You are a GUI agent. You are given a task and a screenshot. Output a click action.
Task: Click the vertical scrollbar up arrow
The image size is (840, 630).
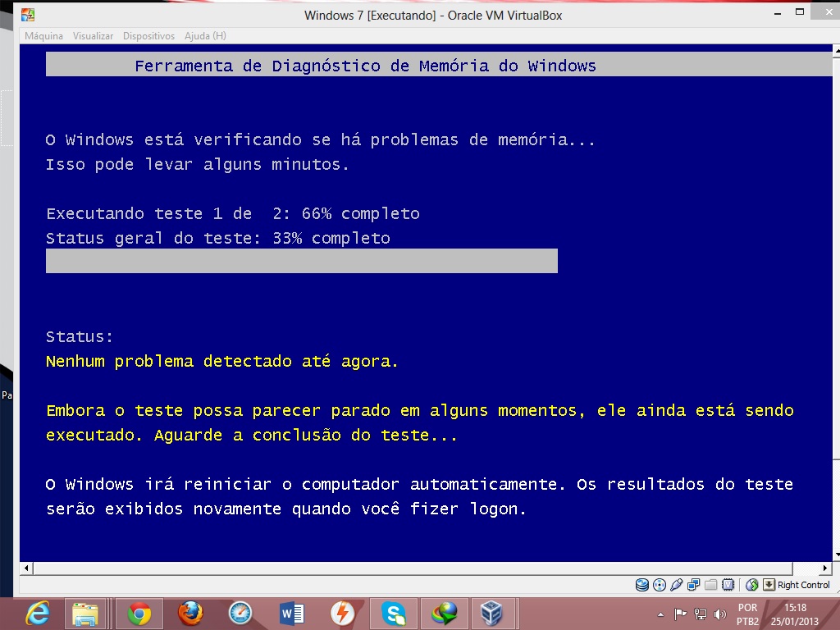[x=836, y=50]
